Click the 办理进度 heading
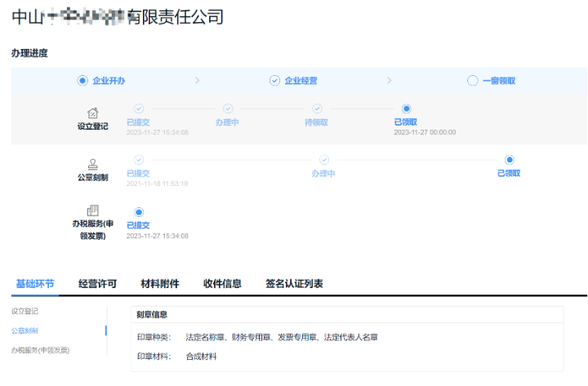 (x=29, y=53)
